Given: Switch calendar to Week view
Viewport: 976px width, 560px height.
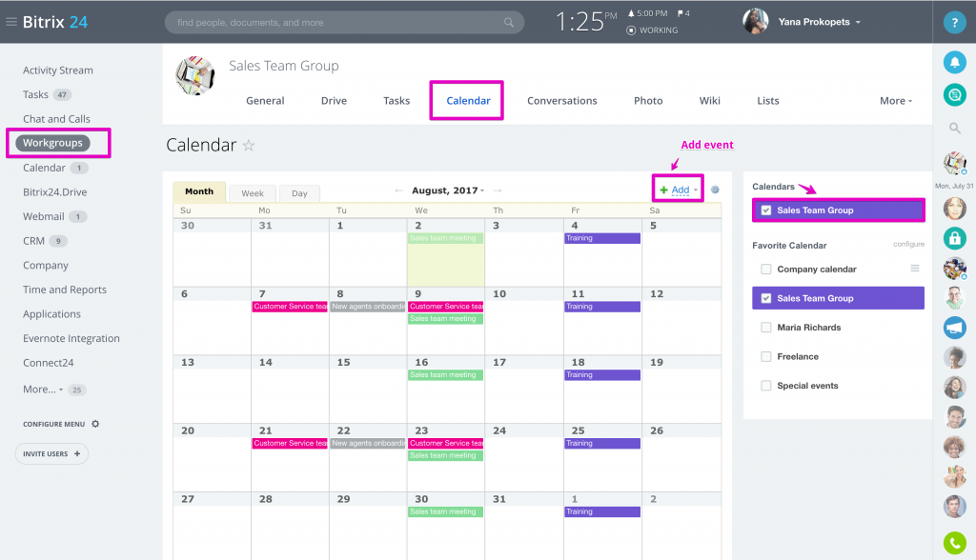Looking at the screenshot, I should 253,193.
